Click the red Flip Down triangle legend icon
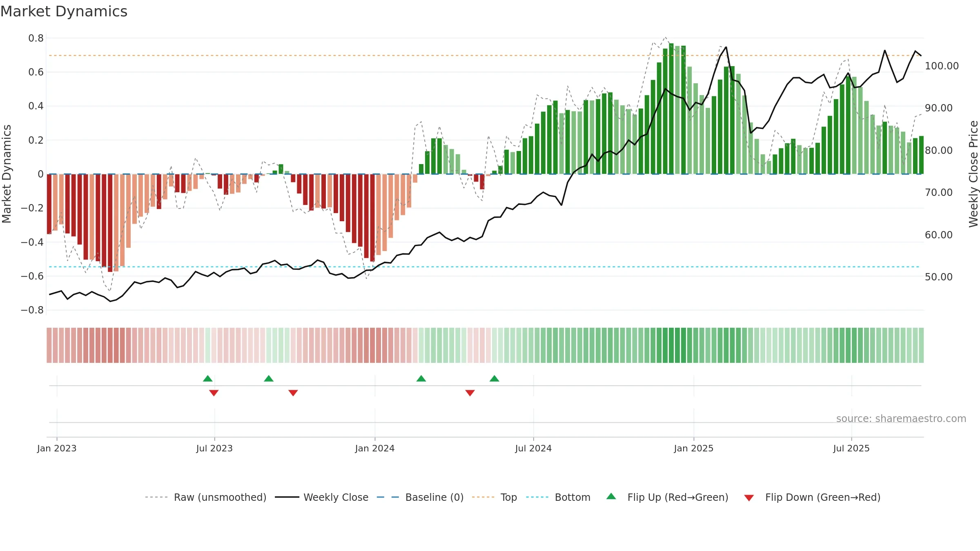Viewport: 980px width, 551px height. click(x=749, y=498)
